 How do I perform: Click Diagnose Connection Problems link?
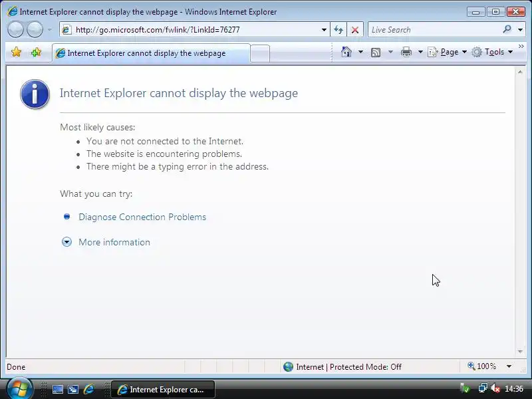pos(142,217)
